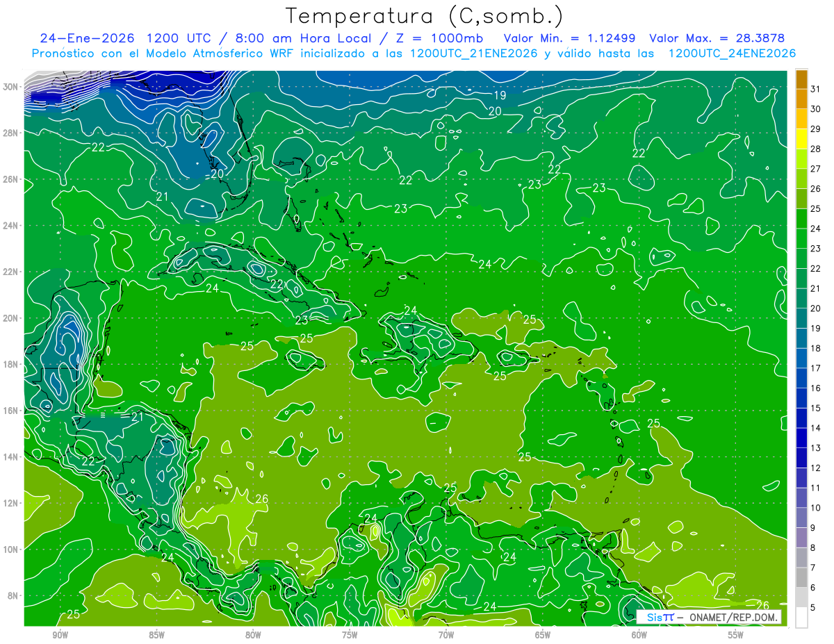Click the '14' label on the color scale
Screen dimensions: 834x644
[816, 428]
